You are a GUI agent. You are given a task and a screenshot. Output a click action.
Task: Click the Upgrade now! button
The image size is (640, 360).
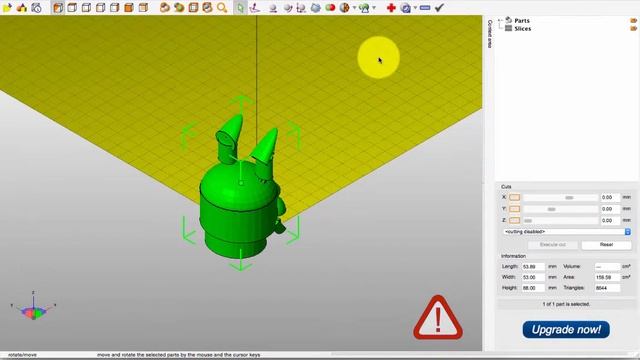click(x=566, y=329)
